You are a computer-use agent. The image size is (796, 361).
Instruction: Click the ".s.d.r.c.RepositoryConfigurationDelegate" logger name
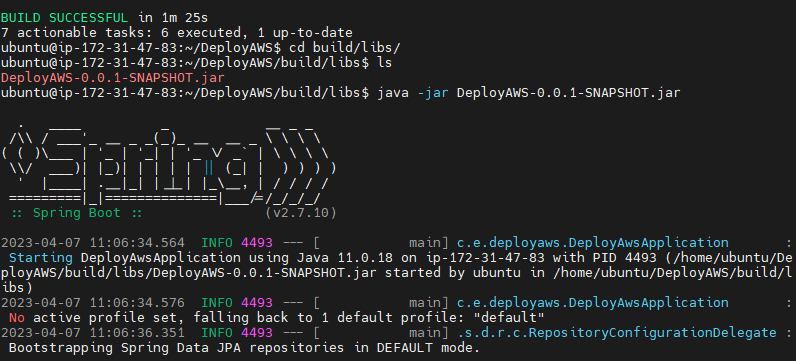click(617, 333)
